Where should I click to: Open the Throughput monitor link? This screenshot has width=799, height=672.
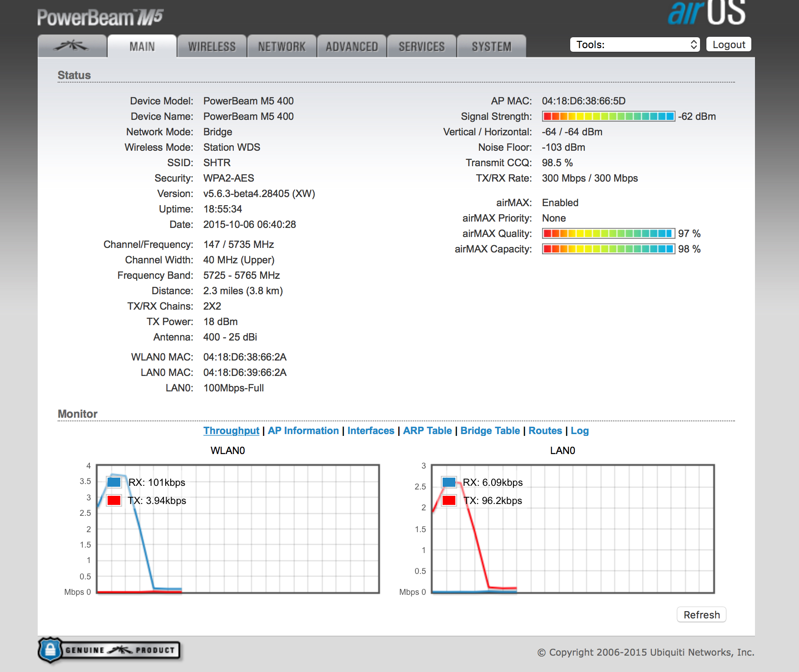231,430
